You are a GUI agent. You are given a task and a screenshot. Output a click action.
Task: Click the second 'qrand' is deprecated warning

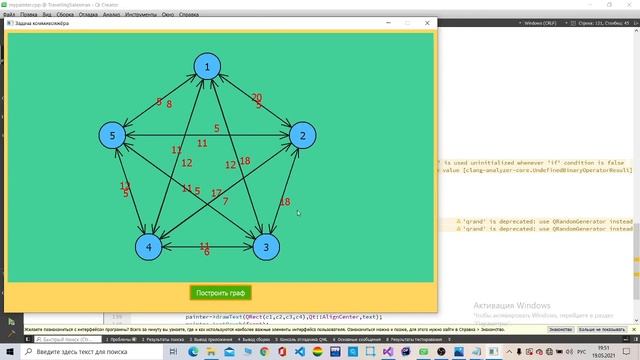[544, 229]
